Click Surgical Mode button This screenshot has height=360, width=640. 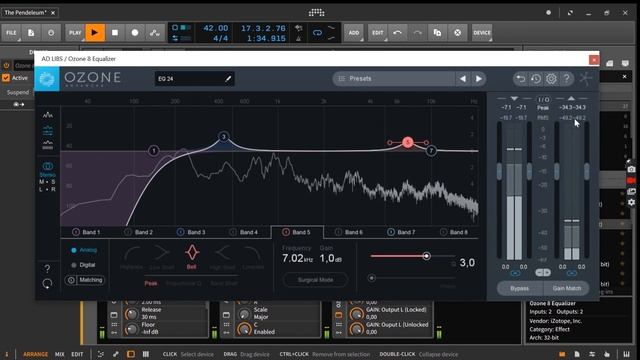316,280
